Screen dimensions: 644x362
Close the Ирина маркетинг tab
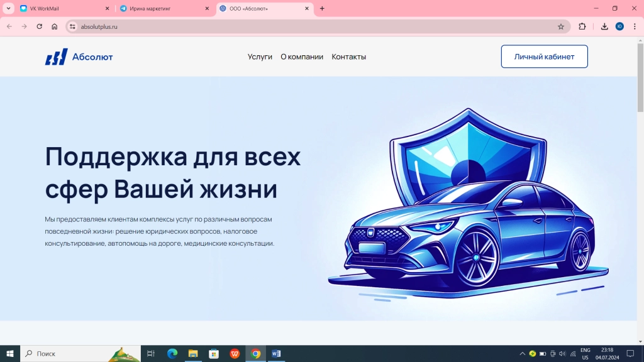click(x=207, y=8)
